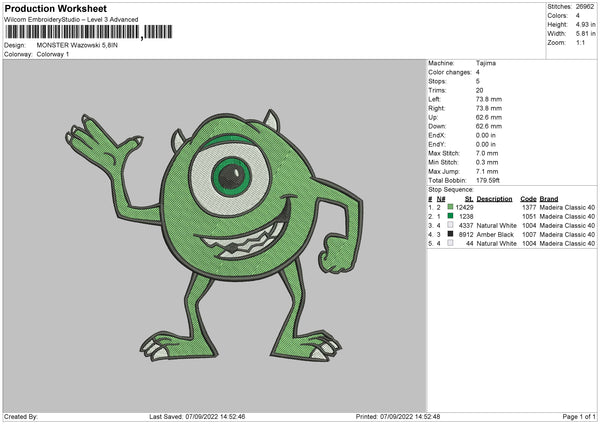This screenshot has width=600, height=424.
Task: Click the 'Stop Sequence:' heading
Action: tap(451, 190)
